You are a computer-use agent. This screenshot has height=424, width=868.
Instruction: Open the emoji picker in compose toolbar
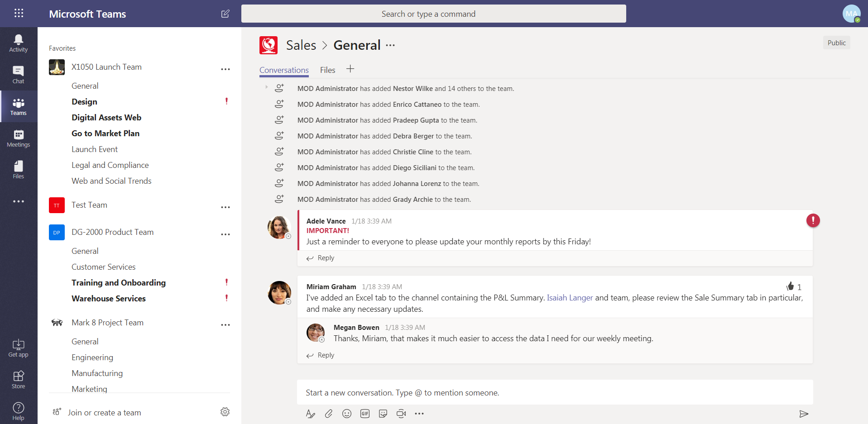(347, 414)
